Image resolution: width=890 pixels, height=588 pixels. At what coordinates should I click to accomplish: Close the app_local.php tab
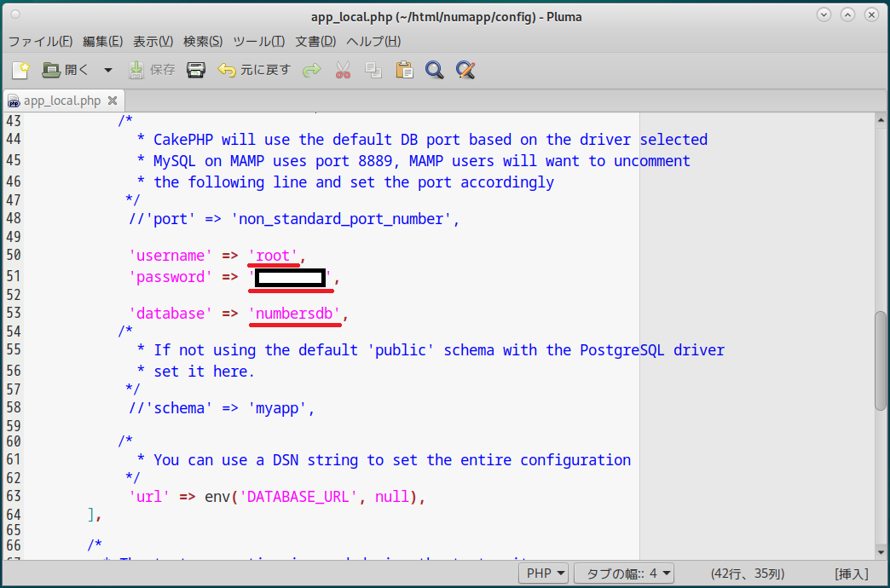coord(113,101)
